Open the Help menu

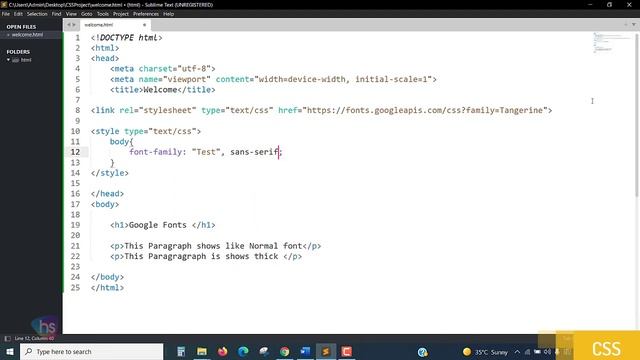(169, 14)
